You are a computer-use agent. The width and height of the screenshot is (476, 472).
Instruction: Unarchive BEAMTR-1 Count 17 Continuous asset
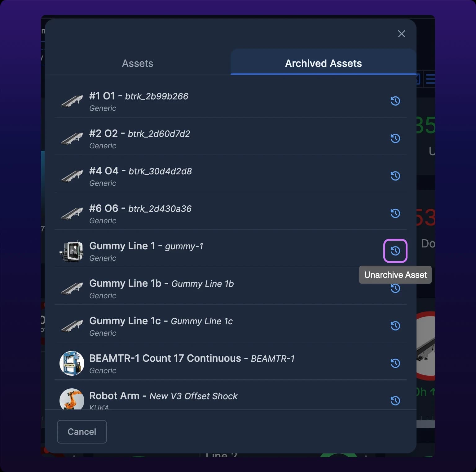coord(395,363)
